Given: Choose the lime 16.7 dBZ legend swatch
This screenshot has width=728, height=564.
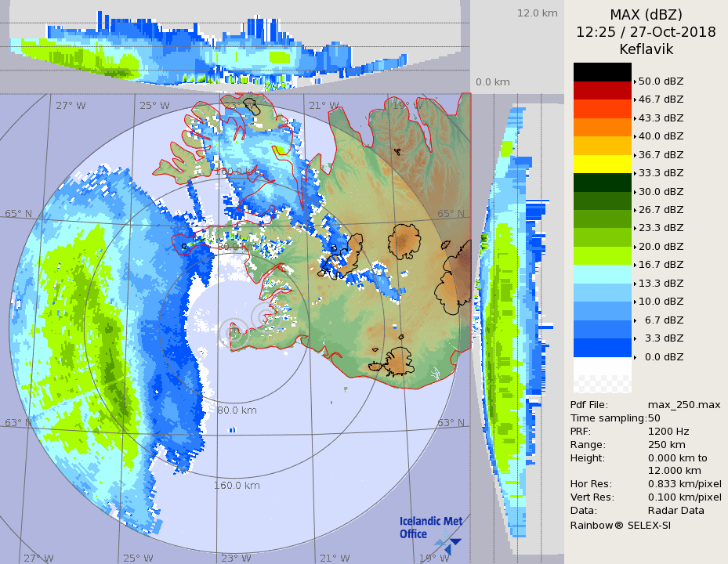Looking at the screenshot, I should pyautogui.click(x=602, y=255).
